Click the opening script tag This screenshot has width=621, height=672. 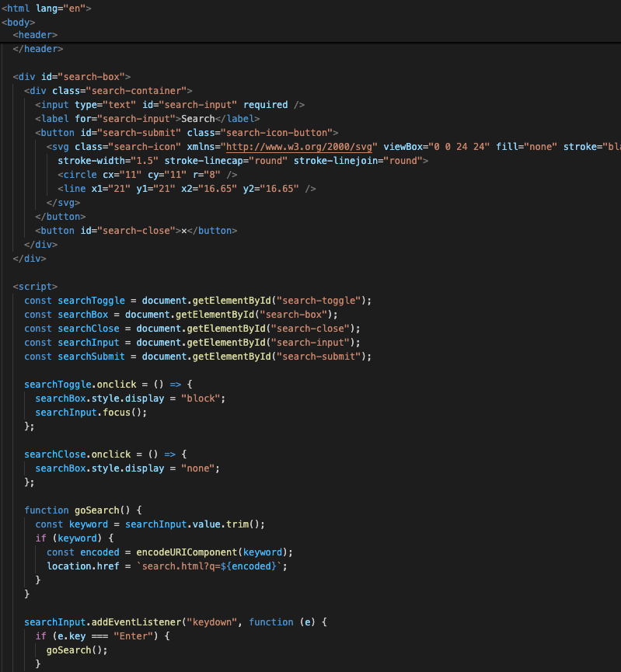(35, 287)
